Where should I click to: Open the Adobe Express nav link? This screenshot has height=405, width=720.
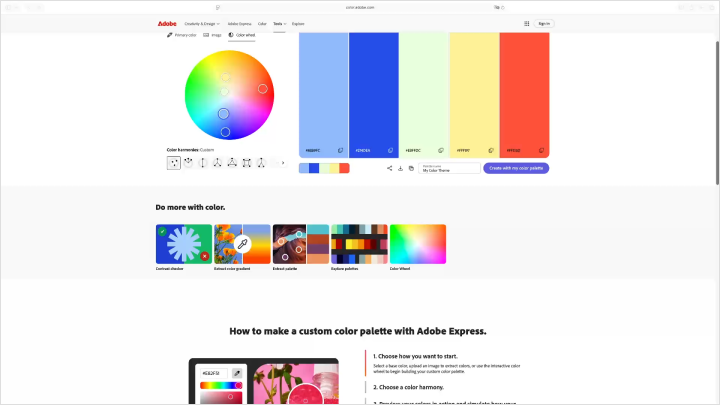pos(239,24)
